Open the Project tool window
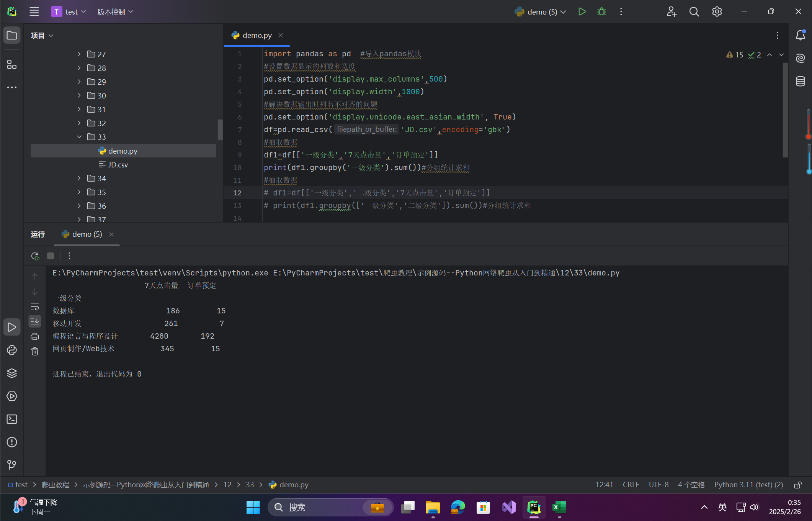This screenshot has height=521, width=812. click(12, 35)
